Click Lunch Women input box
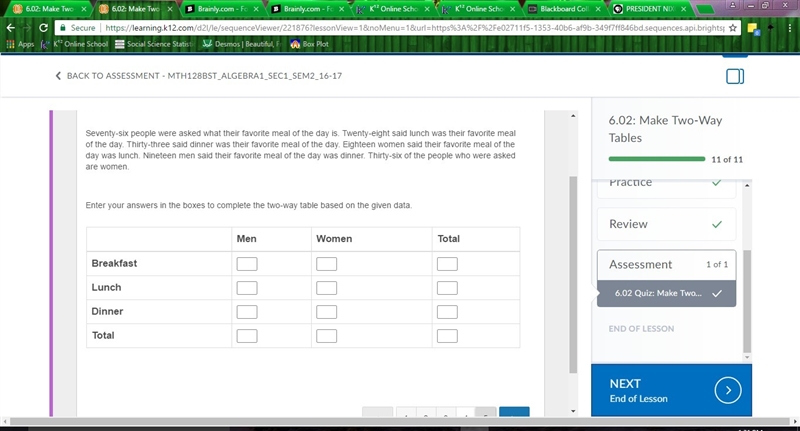The height and width of the screenshot is (431, 800). pyautogui.click(x=327, y=288)
